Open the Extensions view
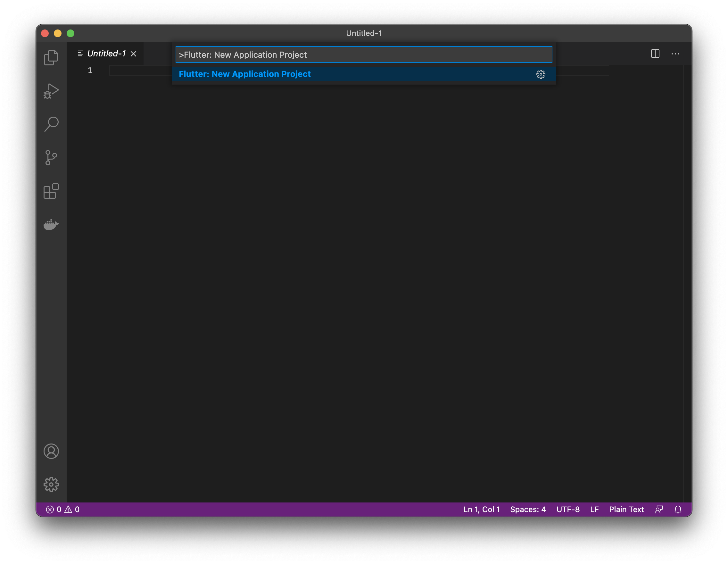Screen dimensions: 728x564 point(51,191)
